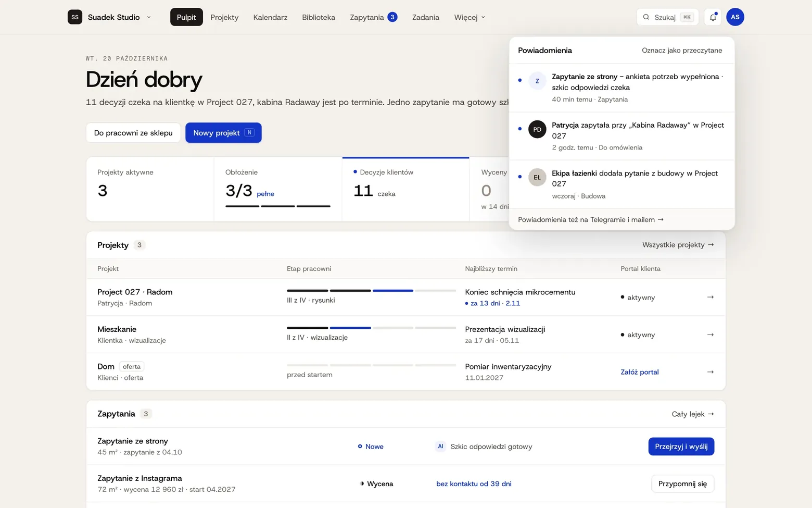Open Dom project row arrow
The height and width of the screenshot is (508, 812).
point(710,372)
